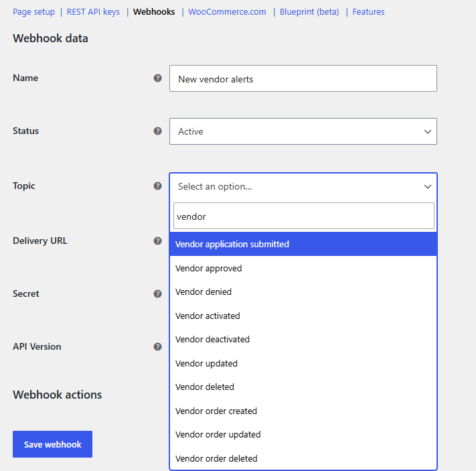Viewport: 476px width, 471px height.
Task: Open the Status dropdown showing Active
Action: point(303,131)
